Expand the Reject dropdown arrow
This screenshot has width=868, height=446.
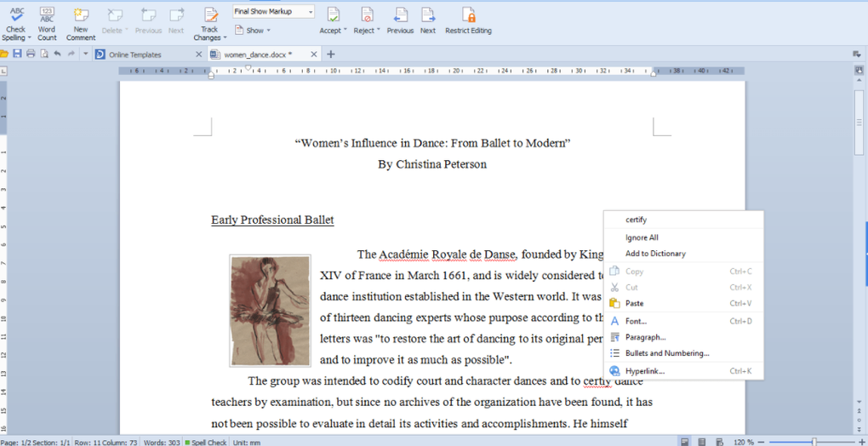coord(379,31)
